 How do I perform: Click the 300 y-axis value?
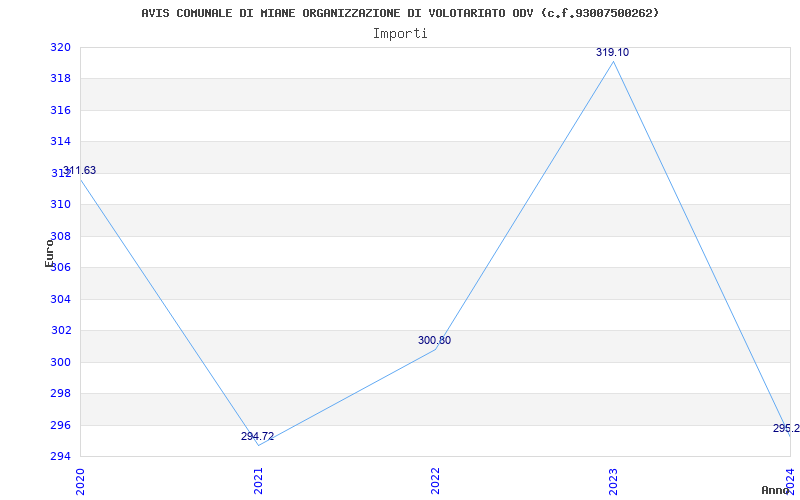[x=60, y=362]
